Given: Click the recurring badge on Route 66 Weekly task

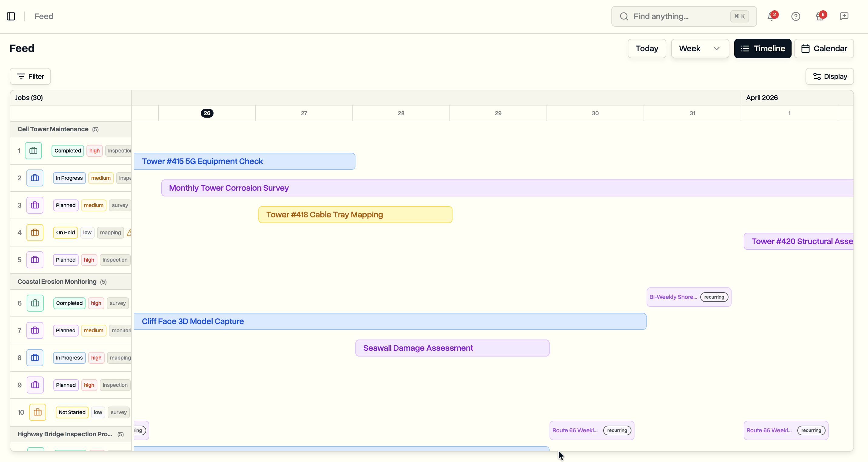Looking at the screenshot, I should click(x=617, y=430).
